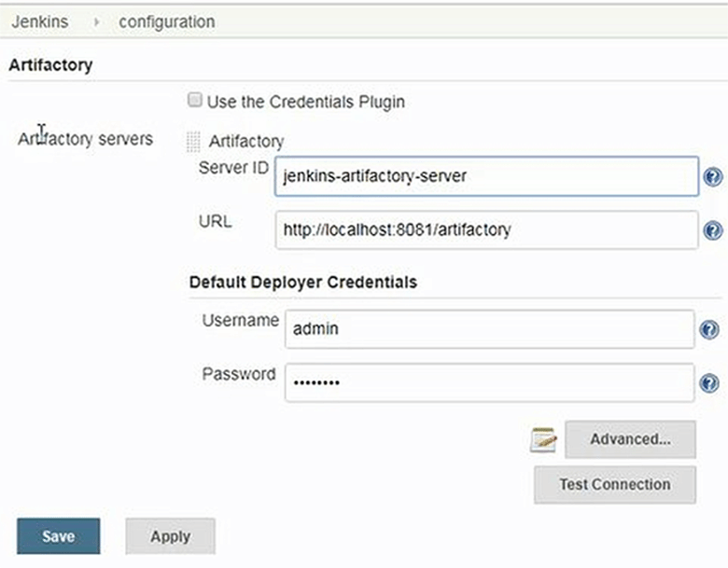Apply the configuration changes
This screenshot has width=728, height=568.
[171, 536]
